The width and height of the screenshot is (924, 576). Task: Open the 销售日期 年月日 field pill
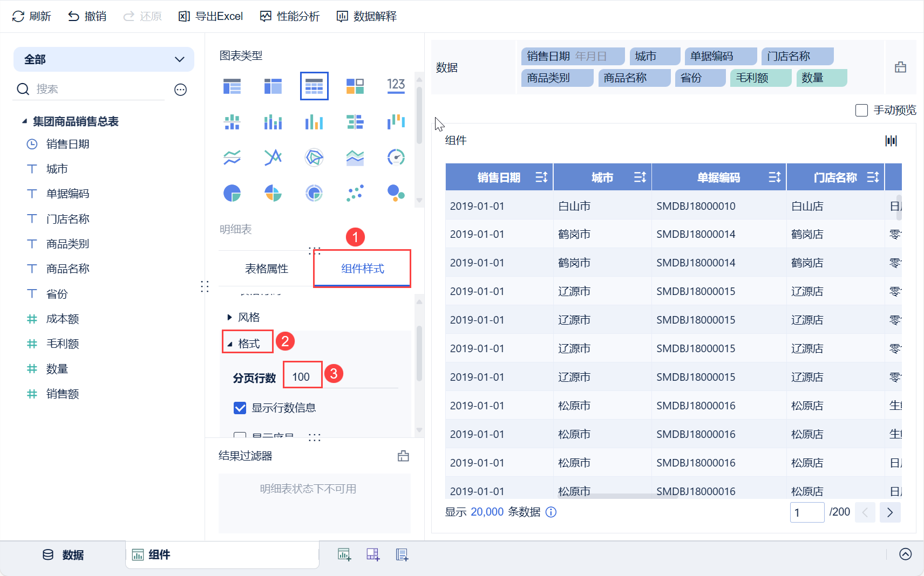573,56
